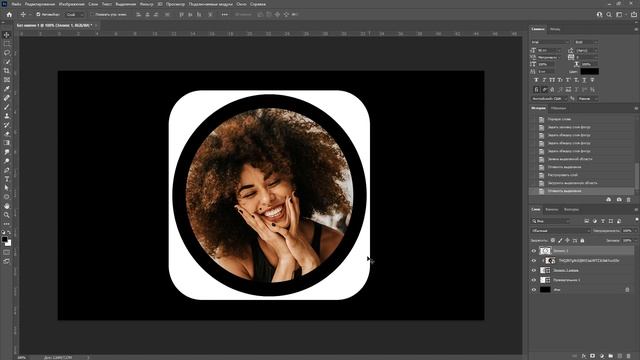Image resolution: width=640 pixels, height=360 pixels.
Task: Toggle lock all padlock icon
Action: point(582,240)
